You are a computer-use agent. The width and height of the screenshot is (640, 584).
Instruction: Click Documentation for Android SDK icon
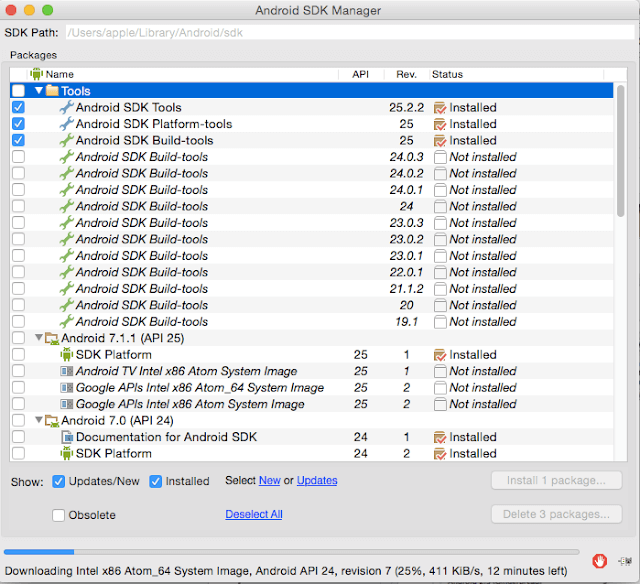[67, 437]
